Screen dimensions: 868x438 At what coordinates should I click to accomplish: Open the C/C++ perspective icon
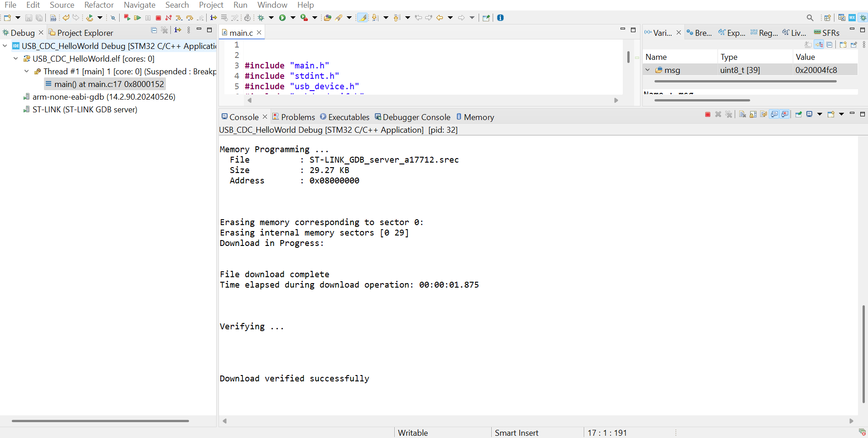[842, 18]
